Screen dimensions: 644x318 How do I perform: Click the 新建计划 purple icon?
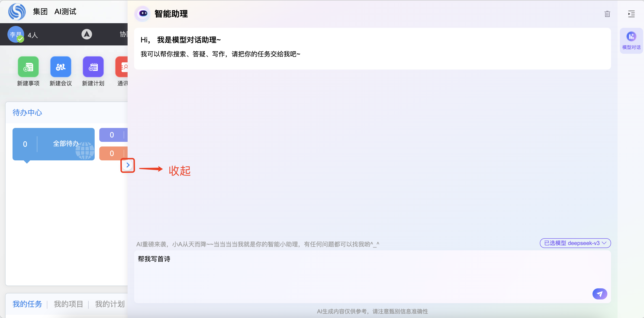pyautogui.click(x=93, y=67)
